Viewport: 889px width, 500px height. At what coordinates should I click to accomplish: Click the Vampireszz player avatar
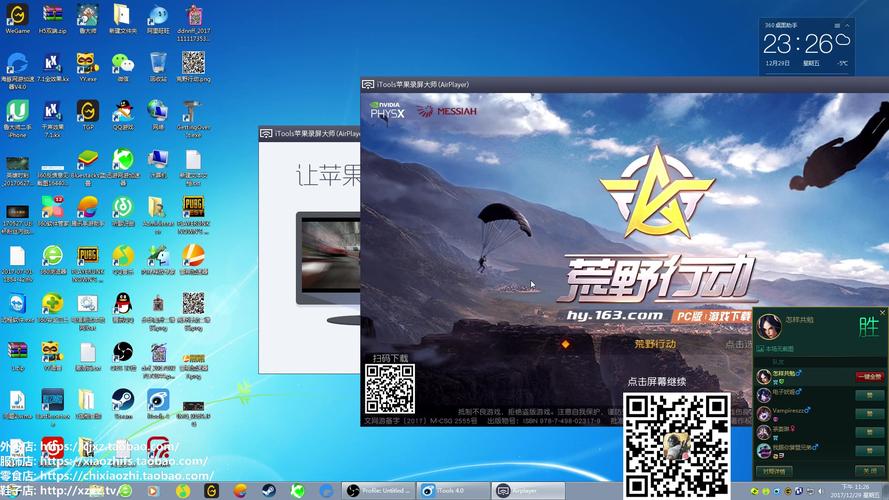764,414
